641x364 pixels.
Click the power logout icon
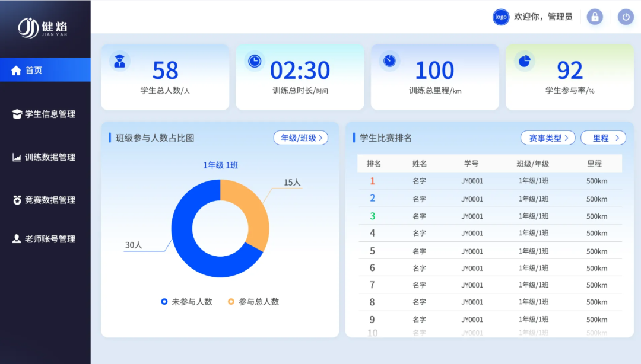[x=626, y=17]
